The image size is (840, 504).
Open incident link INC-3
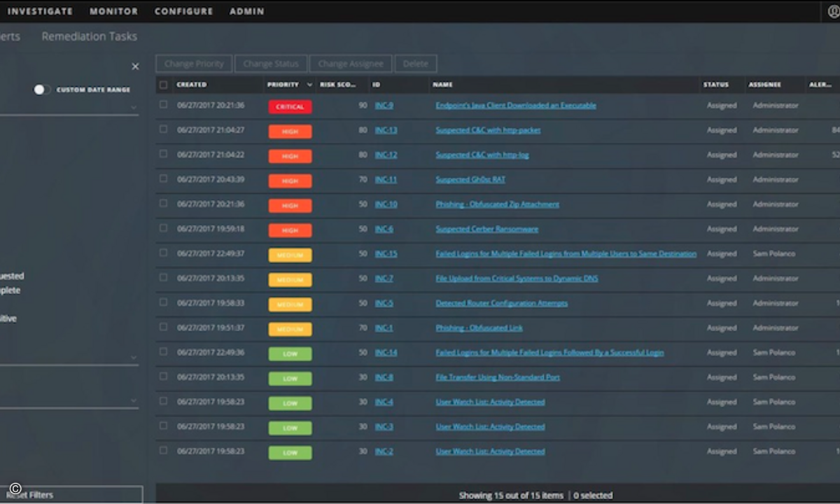[x=384, y=427]
